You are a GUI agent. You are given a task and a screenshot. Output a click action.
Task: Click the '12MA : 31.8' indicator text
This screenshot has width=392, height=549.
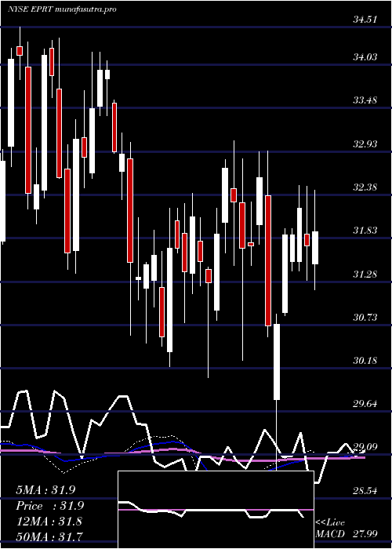49,522
